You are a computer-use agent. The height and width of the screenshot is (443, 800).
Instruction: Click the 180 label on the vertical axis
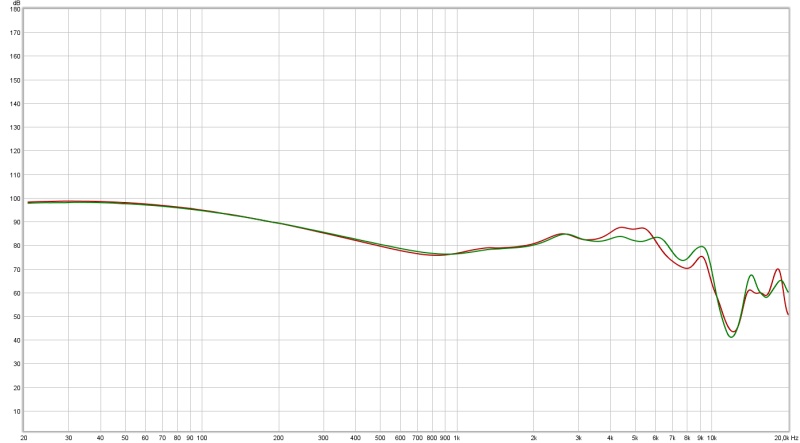[14, 9]
